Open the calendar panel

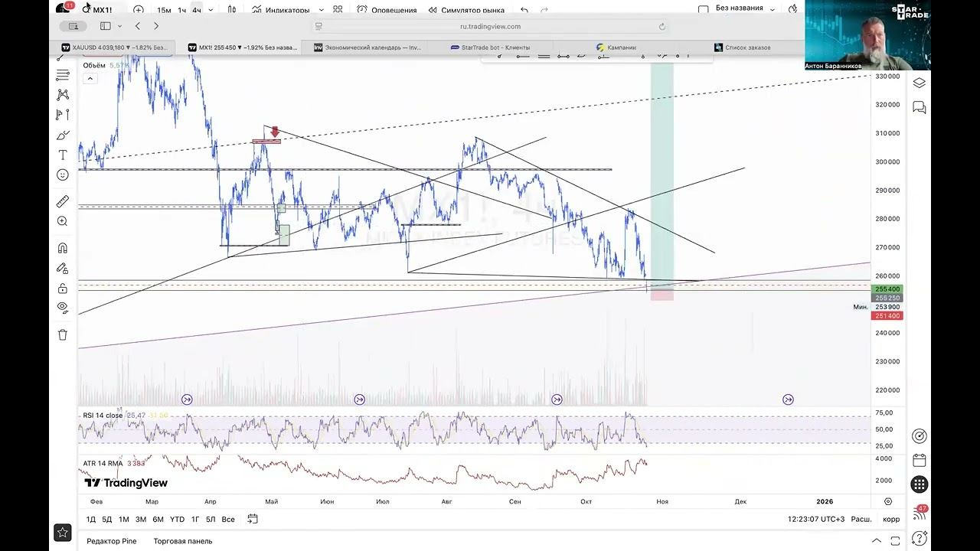[920, 460]
